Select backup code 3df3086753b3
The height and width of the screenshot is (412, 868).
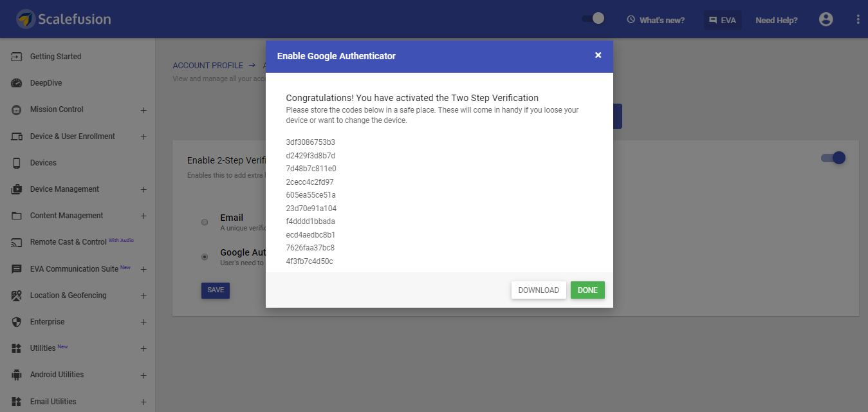pos(311,142)
